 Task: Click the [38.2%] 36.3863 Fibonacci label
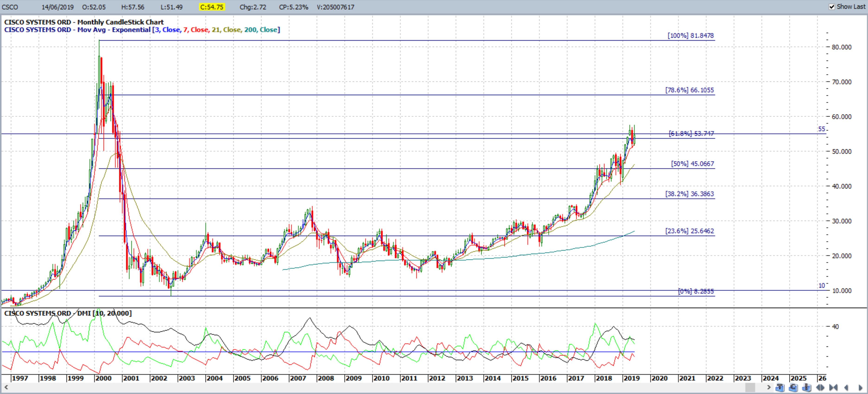click(689, 194)
